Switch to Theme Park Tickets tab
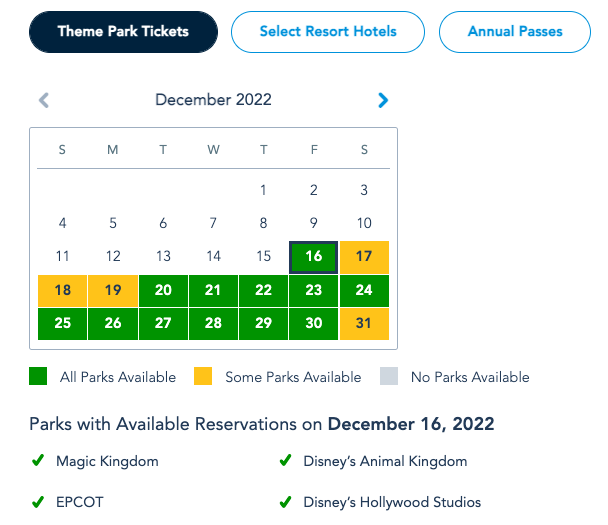 123,32
